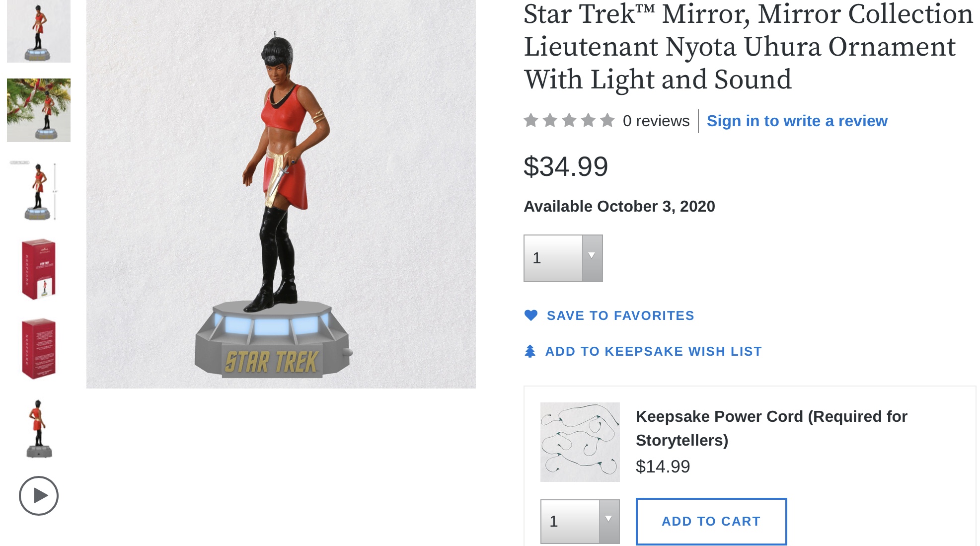The height and width of the screenshot is (546, 980).
Task: Open the power cord quantity dropdown
Action: 580,521
